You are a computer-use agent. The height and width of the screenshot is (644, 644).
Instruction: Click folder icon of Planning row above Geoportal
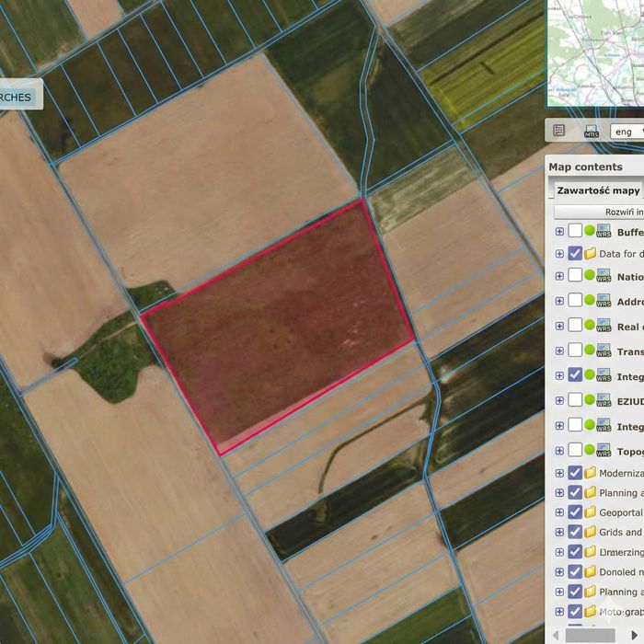tap(591, 492)
